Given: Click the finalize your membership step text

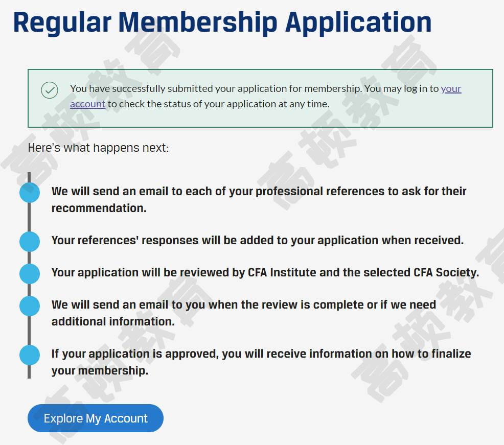Looking at the screenshot, I should click(261, 362).
